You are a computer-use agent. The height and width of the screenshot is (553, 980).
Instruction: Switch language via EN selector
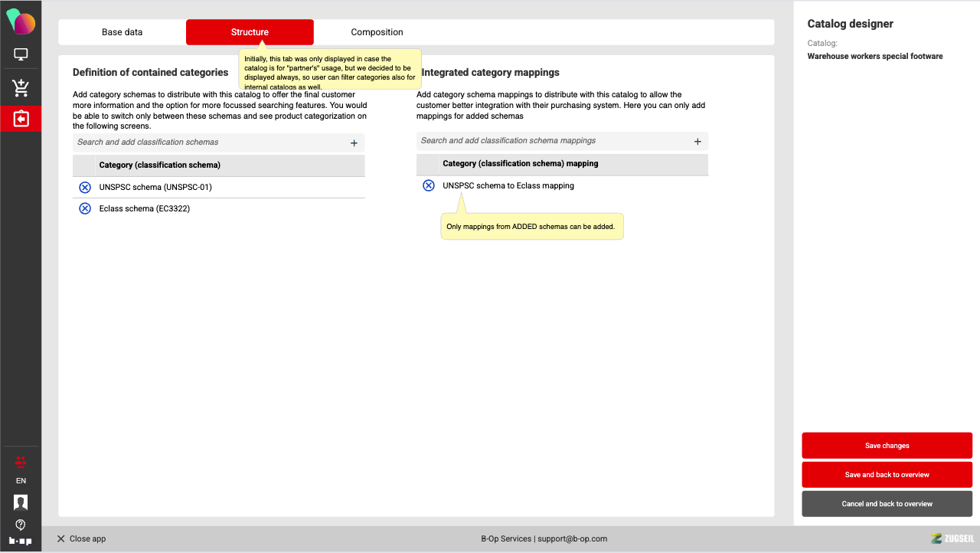click(21, 481)
